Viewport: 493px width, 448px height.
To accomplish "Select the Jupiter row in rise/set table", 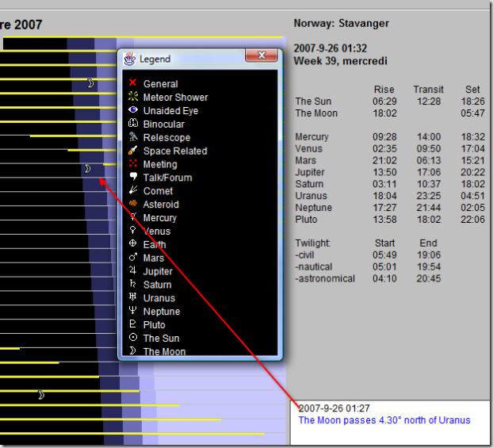I will 388,172.
